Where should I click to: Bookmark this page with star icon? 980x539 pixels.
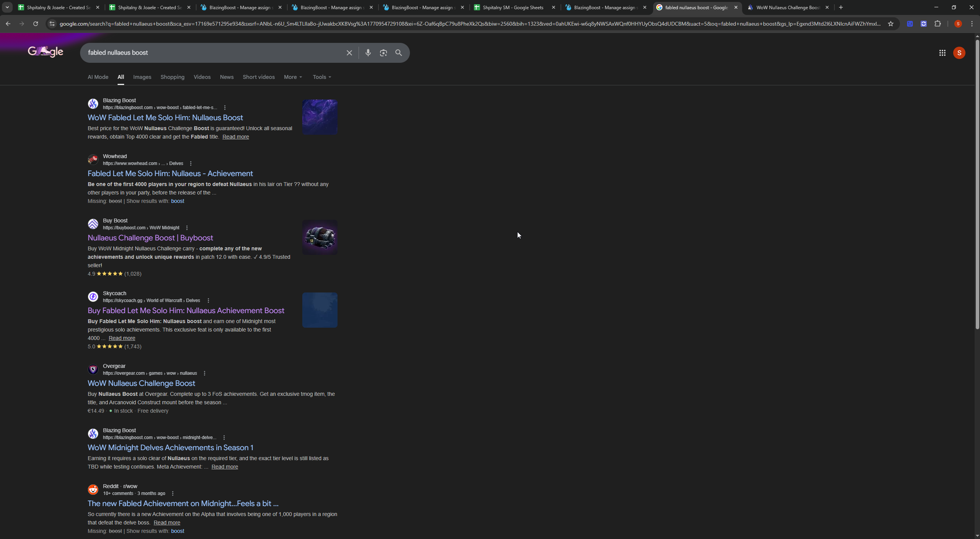(x=890, y=24)
